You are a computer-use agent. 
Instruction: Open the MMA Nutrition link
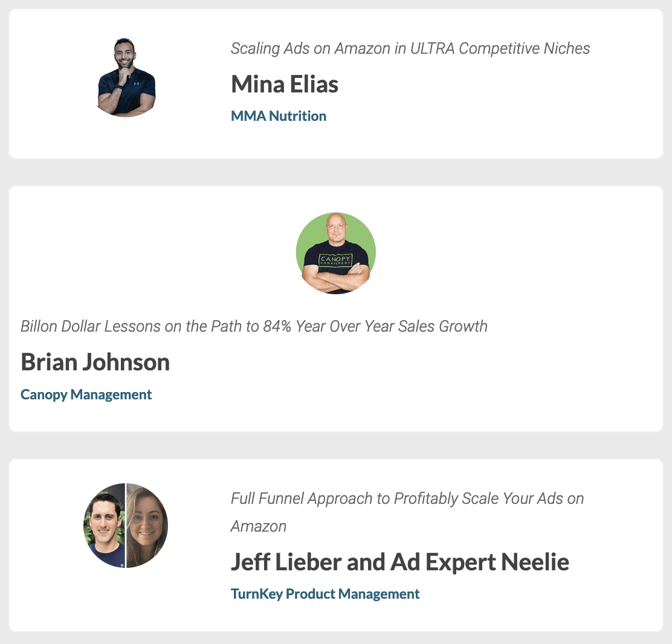click(279, 116)
